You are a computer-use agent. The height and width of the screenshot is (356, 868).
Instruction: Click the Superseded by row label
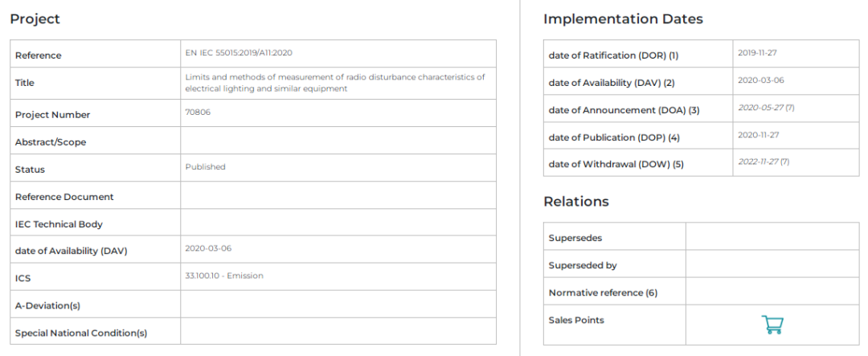click(x=583, y=265)
